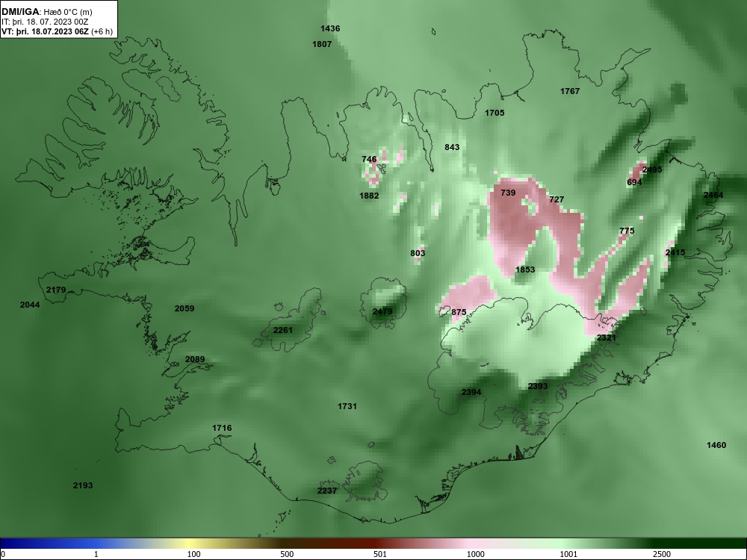Click the 2059 height label
This screenshot has width=747, height=560.
[185, 308]
